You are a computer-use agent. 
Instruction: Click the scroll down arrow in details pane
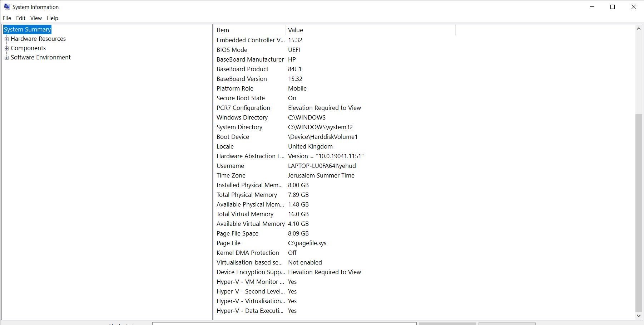639,316
